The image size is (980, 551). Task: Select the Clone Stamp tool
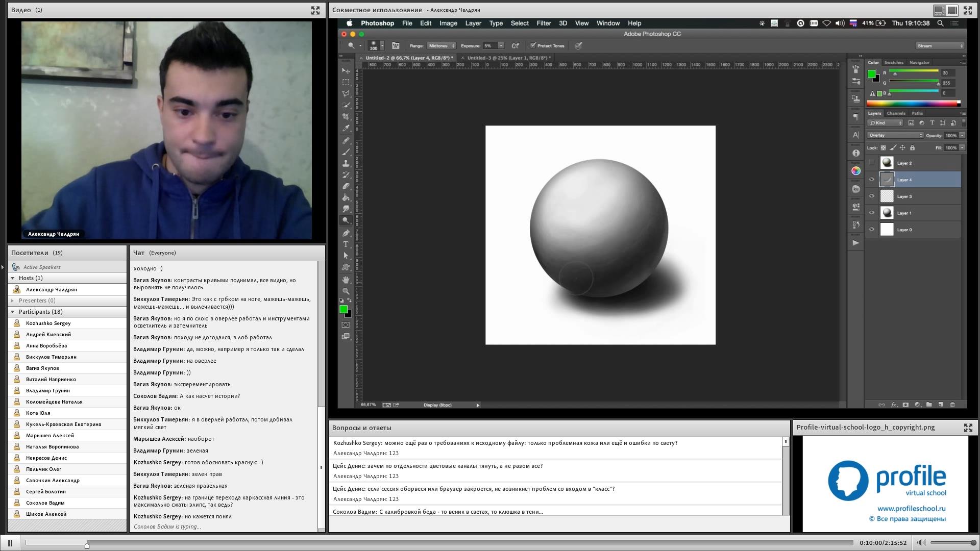pos(346,163)
